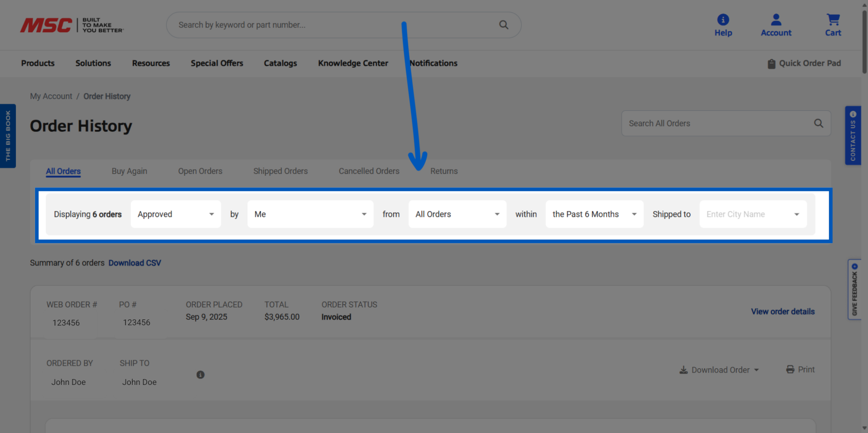Click the Search All Orders magnifier icon
This screenshot has width=868, height=433.
pos(818,123)
